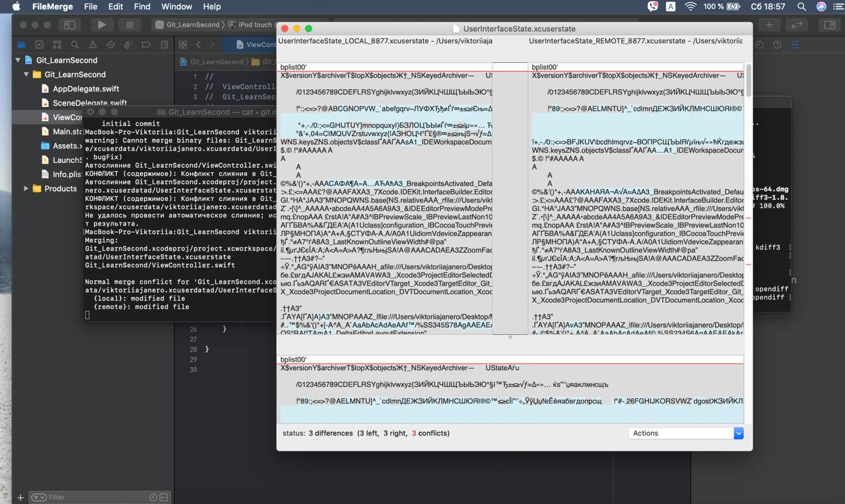This screenshot has height=504, width=845.
Task: Toggle the Xcode inspectors panel button
Action: (x=830, y=25)
